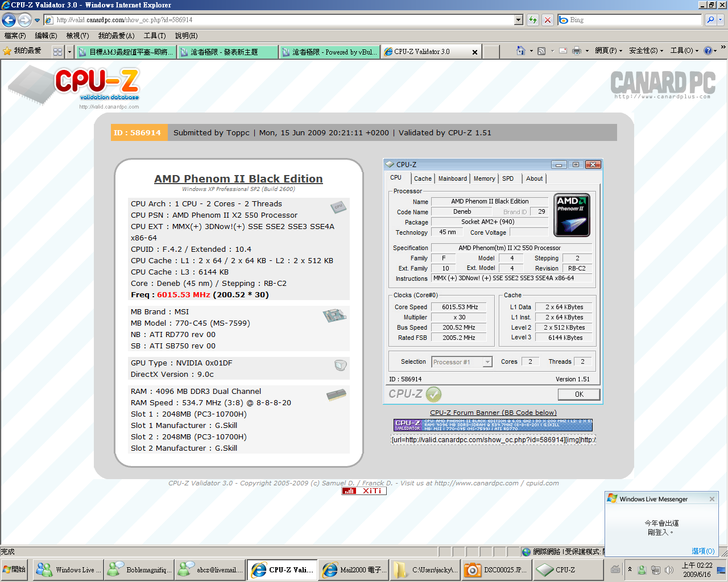The image size is (728, 582).
Task: Switch to the 目標AM3最超值平臺 tab
Action: coord(126,52)
